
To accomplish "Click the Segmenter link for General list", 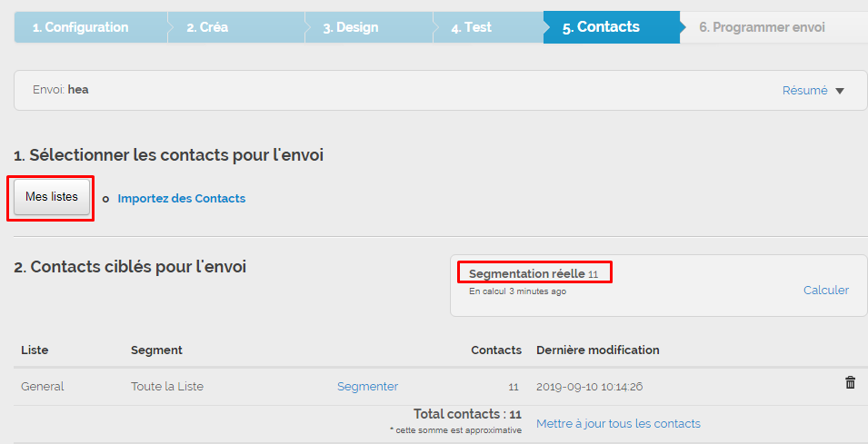I will point(367,387).
